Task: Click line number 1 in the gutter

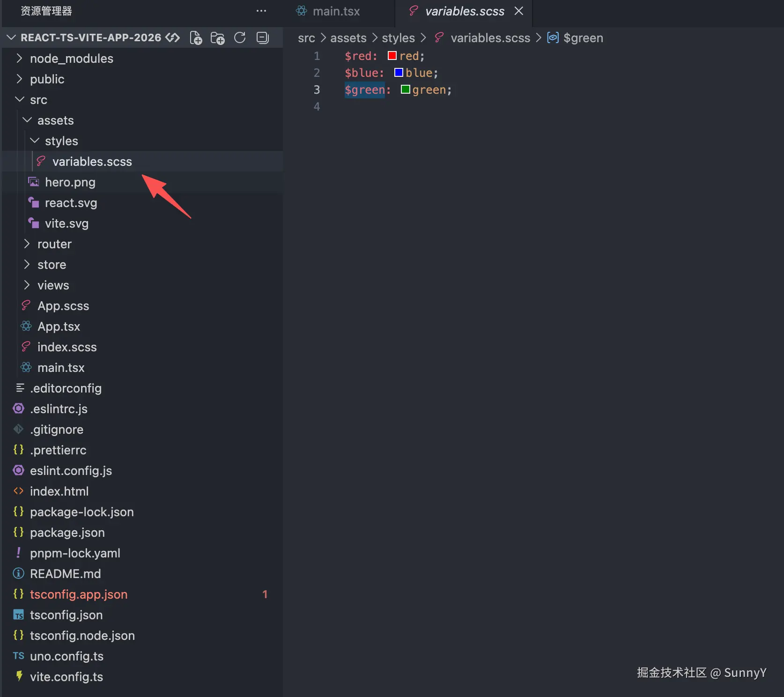Action: click(317, 56)
